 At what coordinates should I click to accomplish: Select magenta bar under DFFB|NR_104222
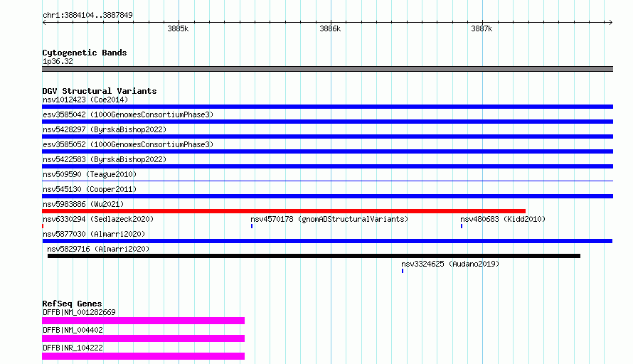pos(143,356)
